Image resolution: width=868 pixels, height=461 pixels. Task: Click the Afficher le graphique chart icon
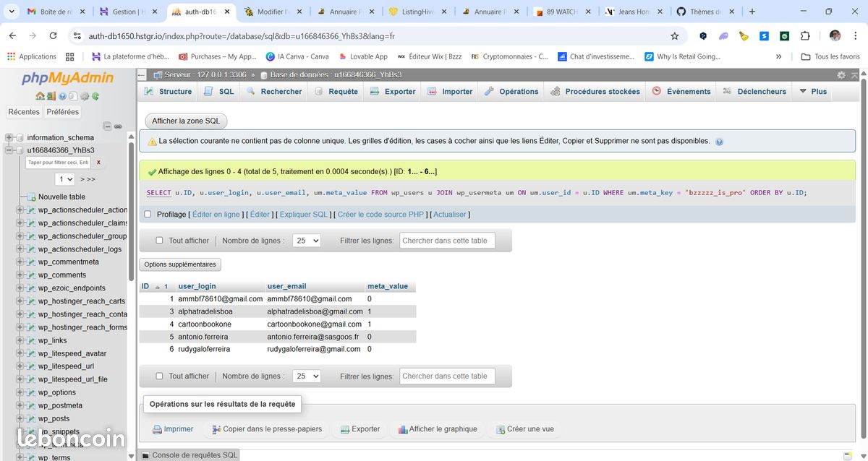pos(403,429)
